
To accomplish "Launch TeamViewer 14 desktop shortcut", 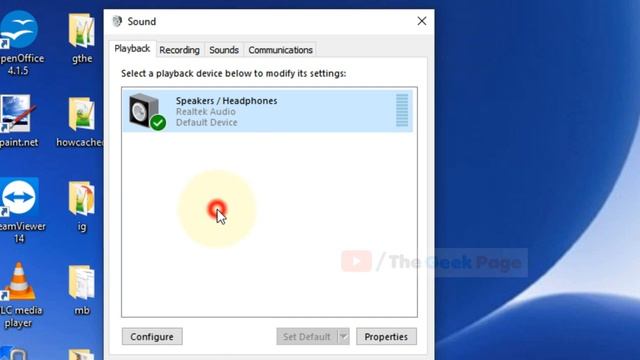I will 20,210.
